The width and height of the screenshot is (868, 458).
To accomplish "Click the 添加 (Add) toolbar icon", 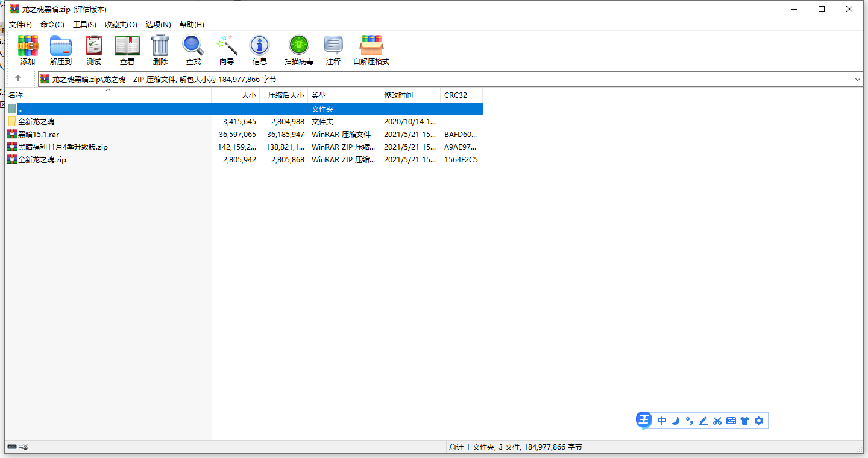I will pyautogui.click(x=28, y=49).
